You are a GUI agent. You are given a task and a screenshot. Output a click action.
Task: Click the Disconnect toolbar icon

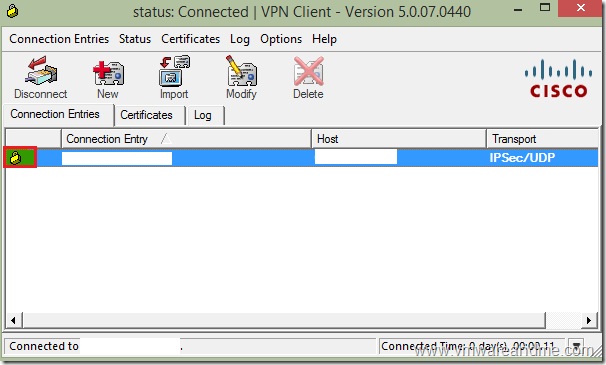coord(41,77)
